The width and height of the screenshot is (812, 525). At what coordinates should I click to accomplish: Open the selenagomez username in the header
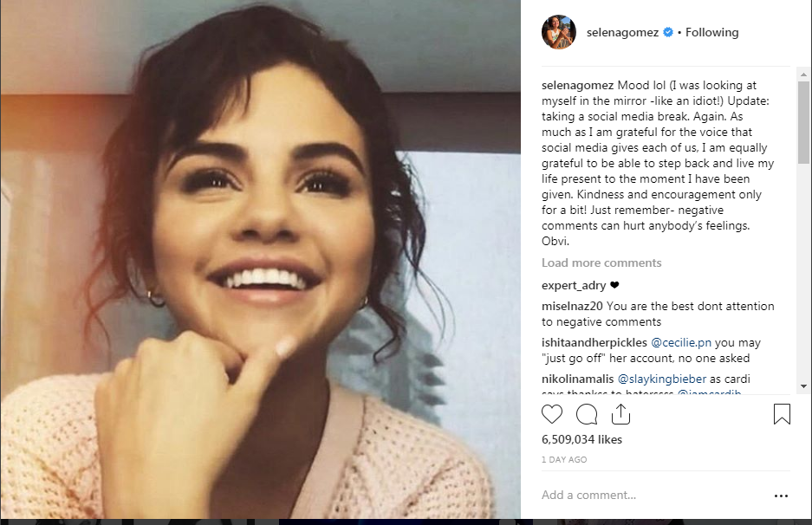[x=622, y=33]
